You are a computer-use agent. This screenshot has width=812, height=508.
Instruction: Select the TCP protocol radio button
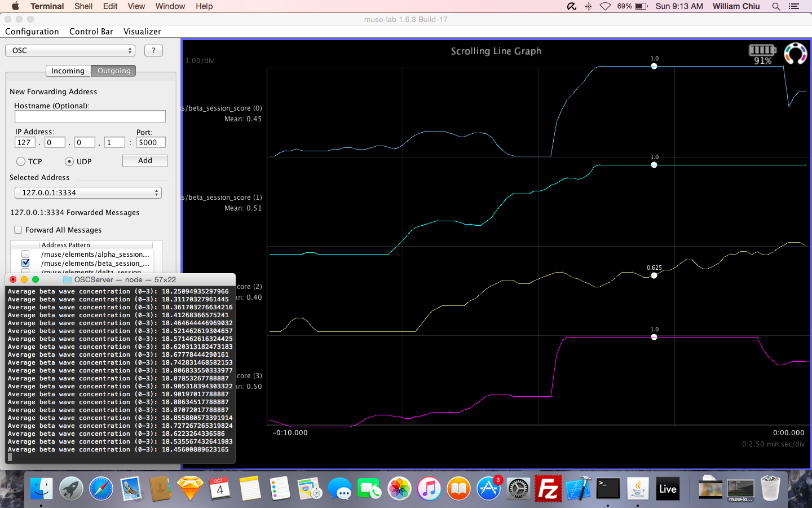click(21, 161)
